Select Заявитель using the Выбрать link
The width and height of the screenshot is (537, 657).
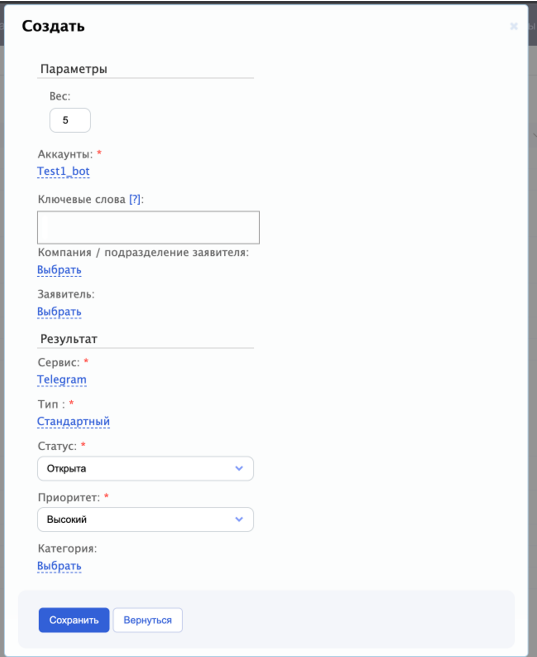(x=59, y=312)
